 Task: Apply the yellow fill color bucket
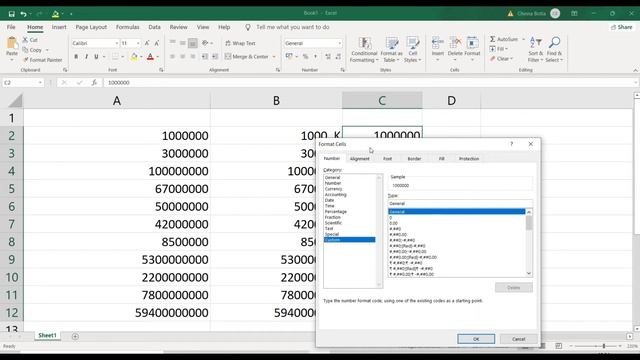click(134, 57)
